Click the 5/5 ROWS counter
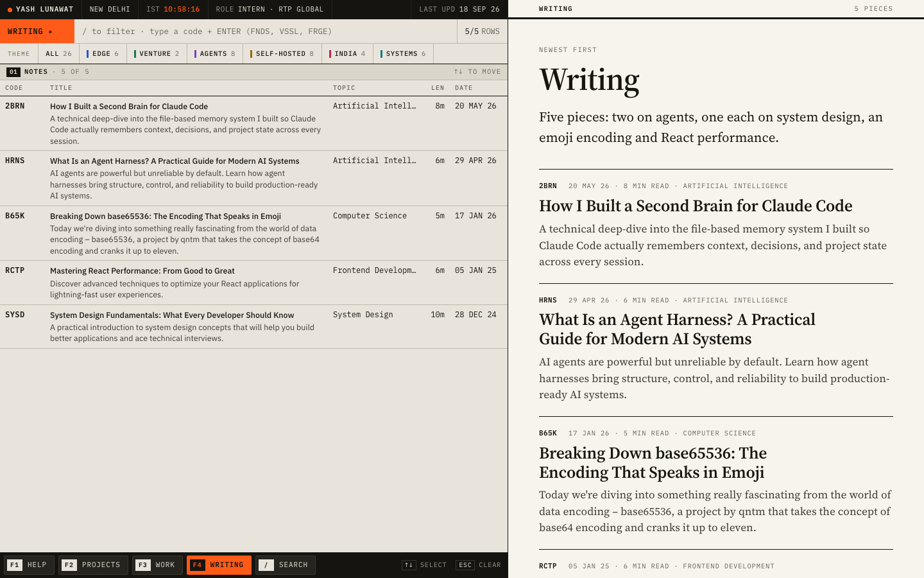 [483, 31]
